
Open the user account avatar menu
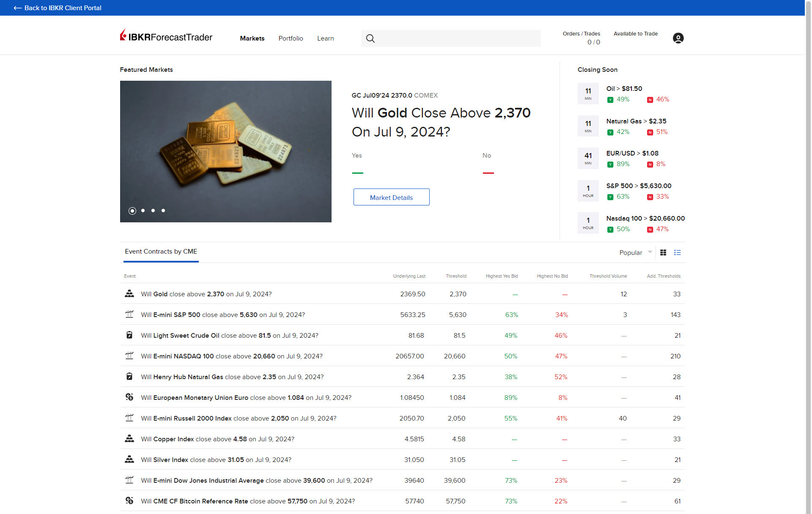[x=678, y=38]
